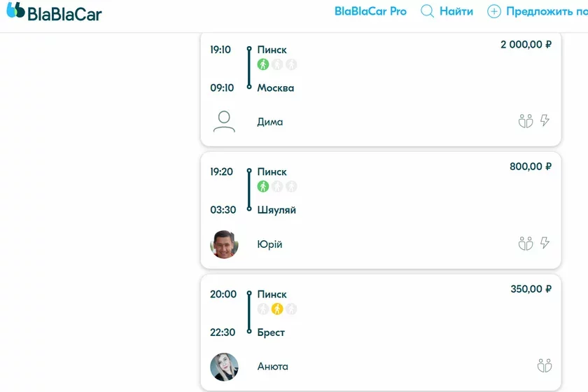Open driver Анюта's profile photo
The height and width of the screenshot is (392, 588).
point(224,367)
